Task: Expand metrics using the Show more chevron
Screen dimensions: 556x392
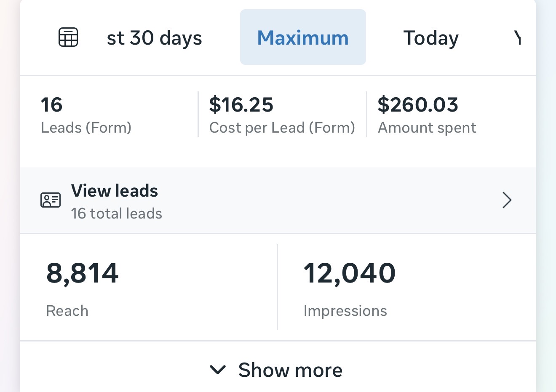Action: pos(218,370)
